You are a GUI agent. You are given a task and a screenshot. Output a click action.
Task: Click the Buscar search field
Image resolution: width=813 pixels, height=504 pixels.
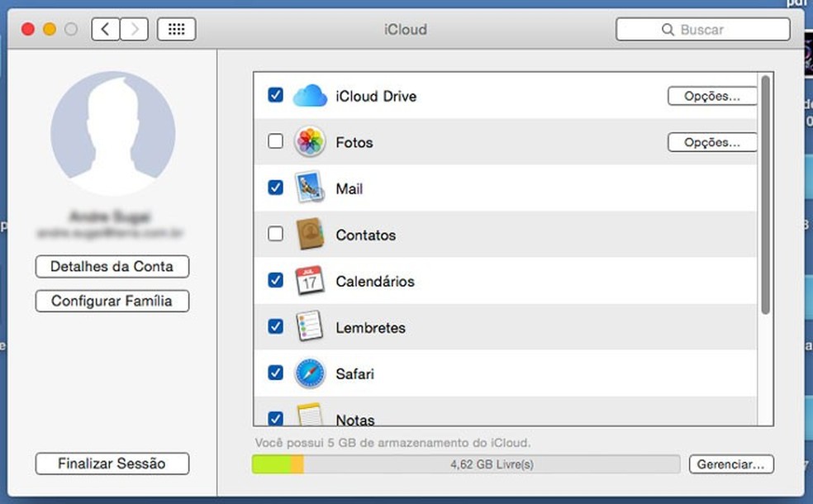click(702, 29)
